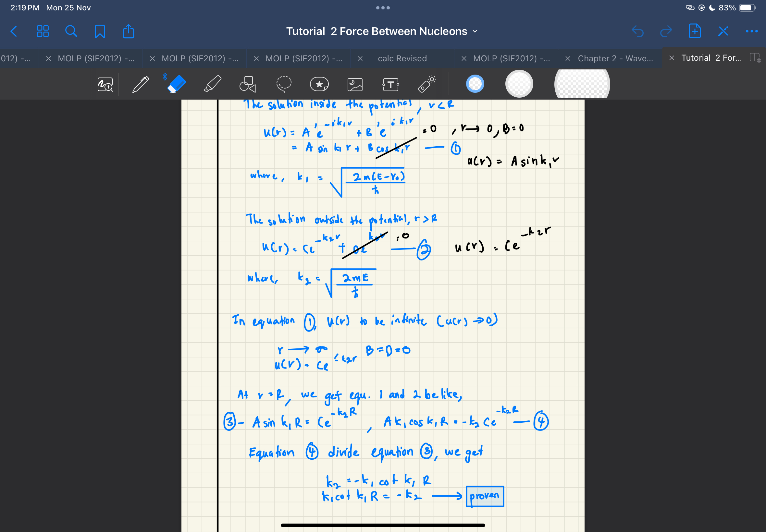Open the Shapes tool
This screenshot has height=532, width=766.
pyautogui.click(x=248, y=84)
